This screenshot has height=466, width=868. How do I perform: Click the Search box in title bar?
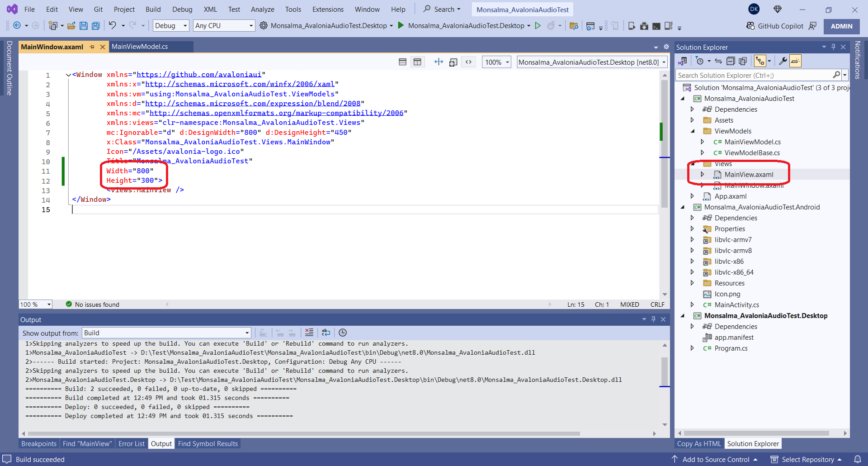442,9
